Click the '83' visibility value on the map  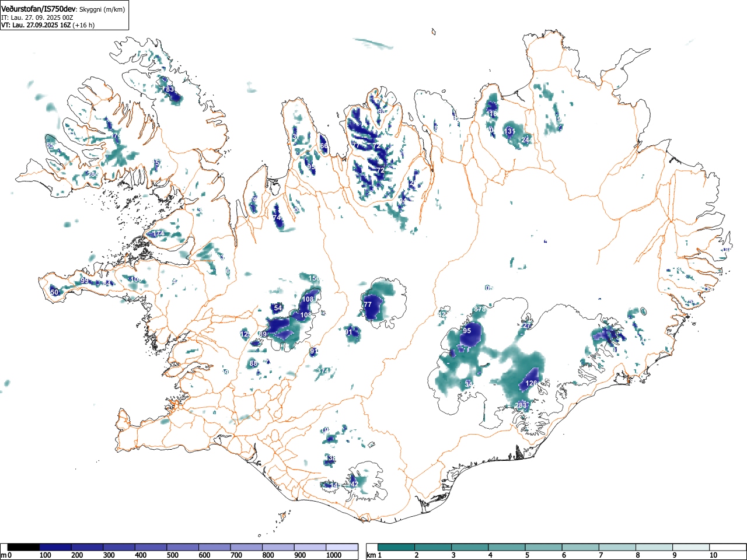(x=170, y=89)
